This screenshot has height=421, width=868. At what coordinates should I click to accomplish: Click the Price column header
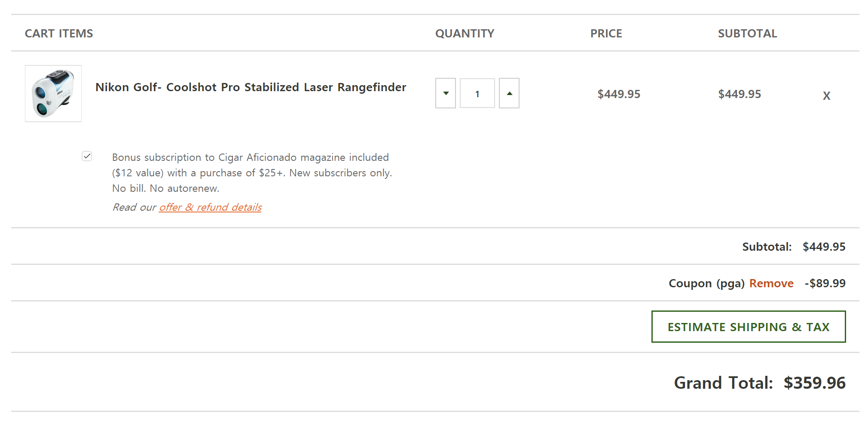(x=606, y=34)
